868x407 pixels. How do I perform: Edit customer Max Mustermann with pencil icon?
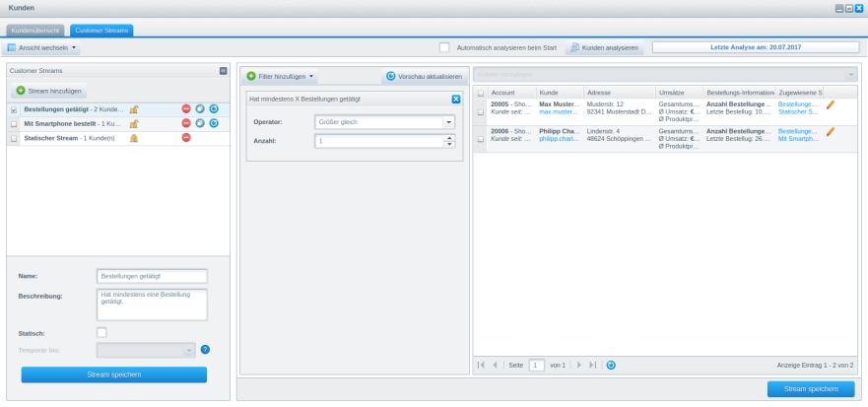830,104
